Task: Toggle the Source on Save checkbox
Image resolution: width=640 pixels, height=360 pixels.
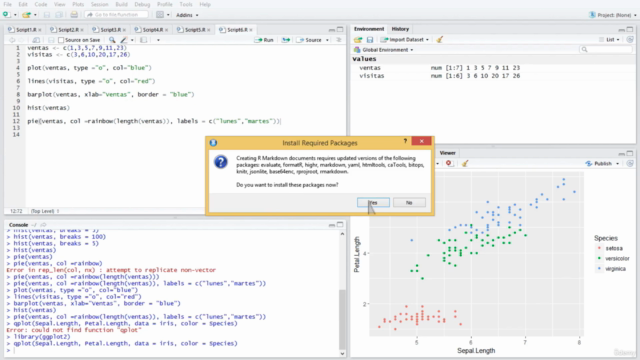Action: click(x=61, y=40)
